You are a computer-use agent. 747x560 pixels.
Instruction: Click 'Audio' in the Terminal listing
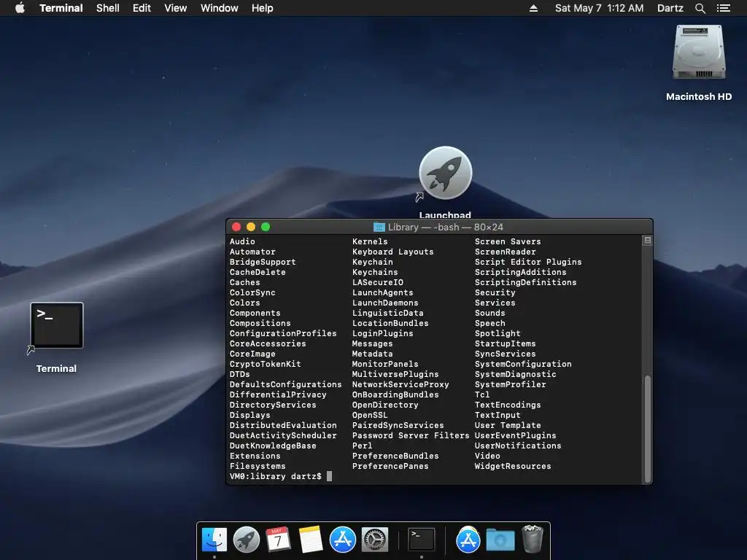coord(242,241)
